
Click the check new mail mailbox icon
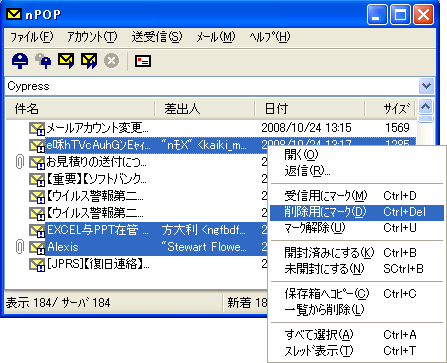[x=20, y=61]
